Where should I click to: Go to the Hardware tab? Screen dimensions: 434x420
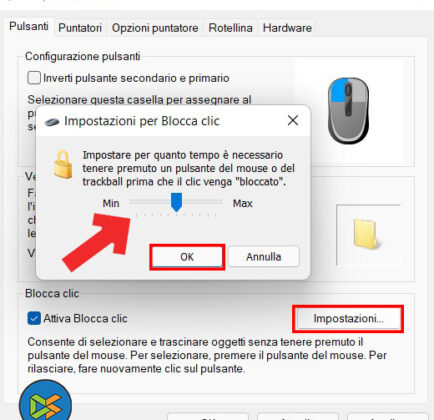287,28
